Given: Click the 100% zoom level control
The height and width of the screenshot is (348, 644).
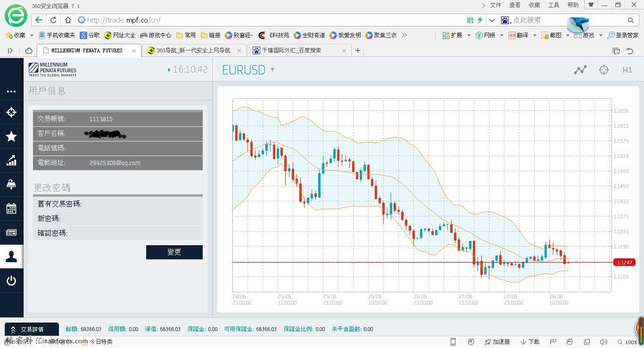Looking at the screenshot, I should [x=627, y=342].
